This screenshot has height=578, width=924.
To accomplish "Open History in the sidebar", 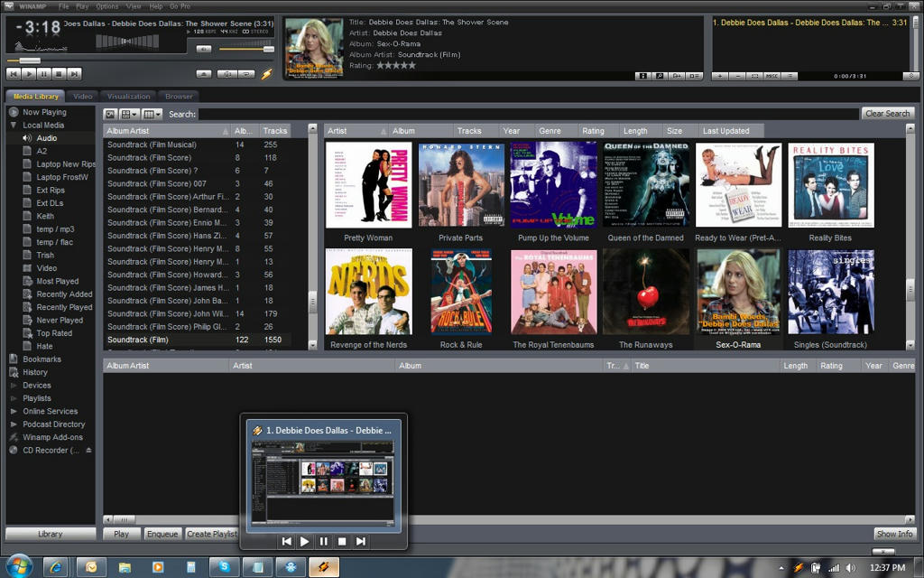I will pos(35,372).
